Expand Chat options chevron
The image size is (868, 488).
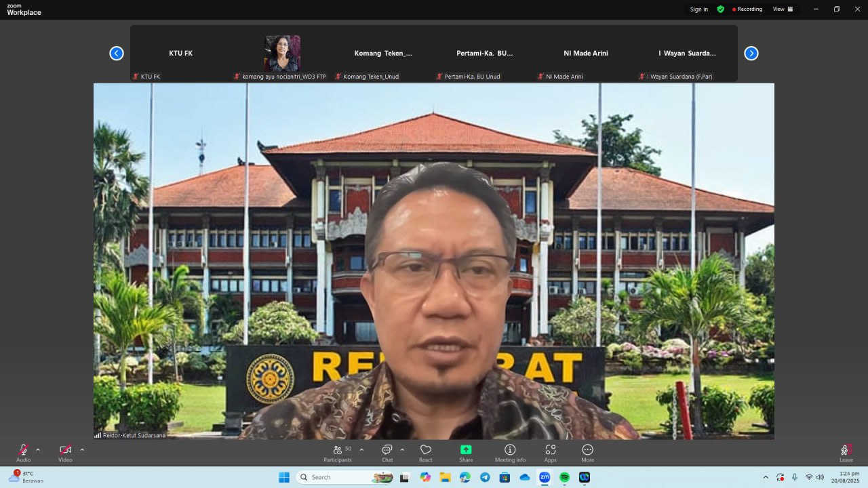click(402, 449)
